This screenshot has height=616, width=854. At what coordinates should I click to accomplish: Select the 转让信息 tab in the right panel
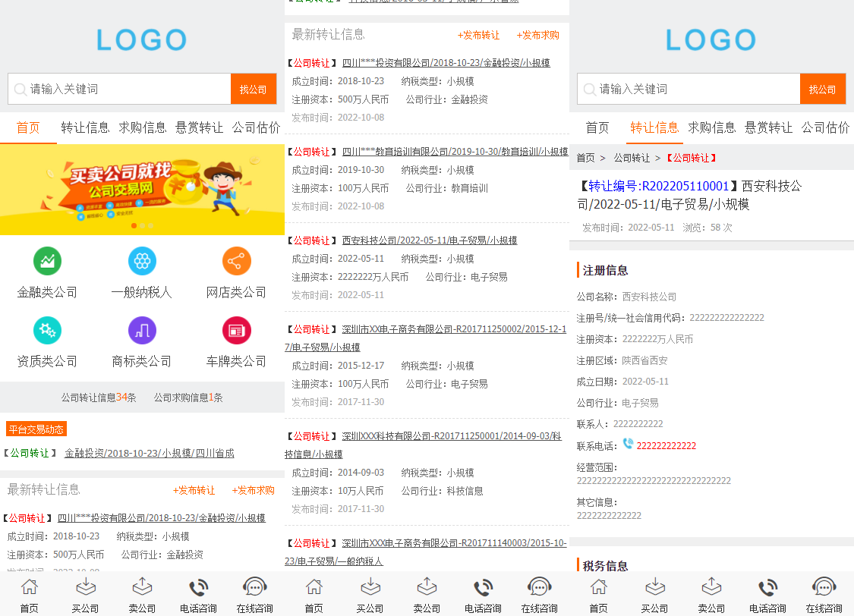[x=654, y=128]
